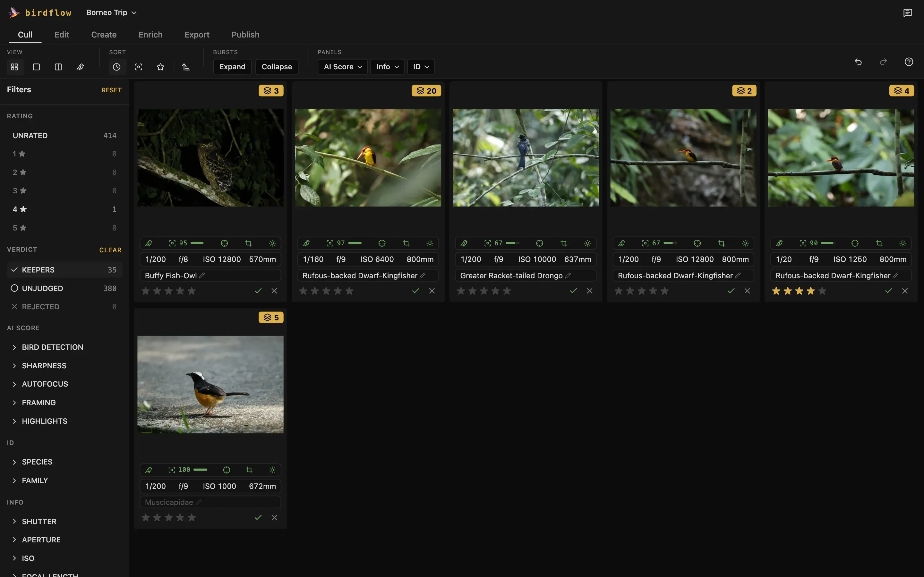Select the Unjudged verdict filter

click(x=64, y=288)
